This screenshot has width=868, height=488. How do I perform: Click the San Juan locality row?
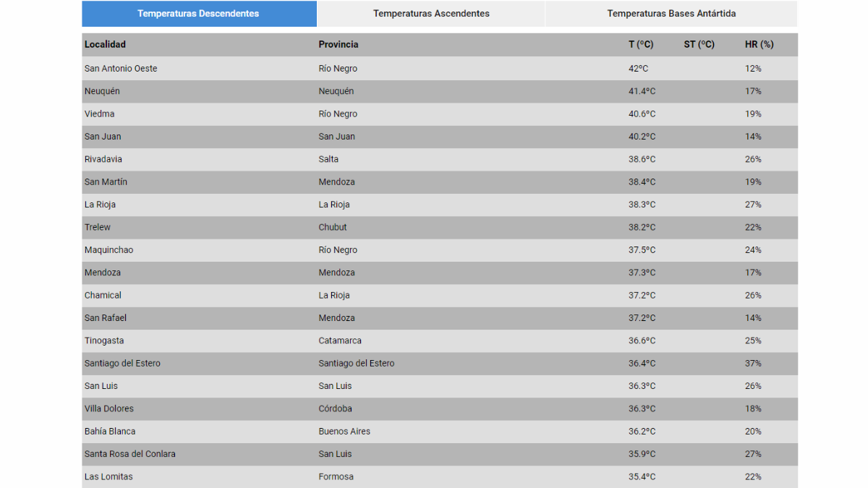(289, 137)
